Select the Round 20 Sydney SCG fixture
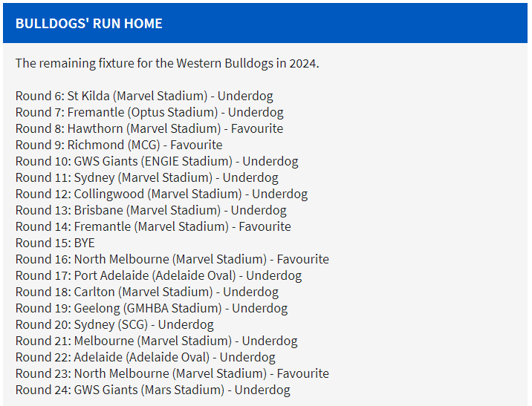The width and height of the screenshot is (532, 406). pyautogui.click(x=114, y=324)
